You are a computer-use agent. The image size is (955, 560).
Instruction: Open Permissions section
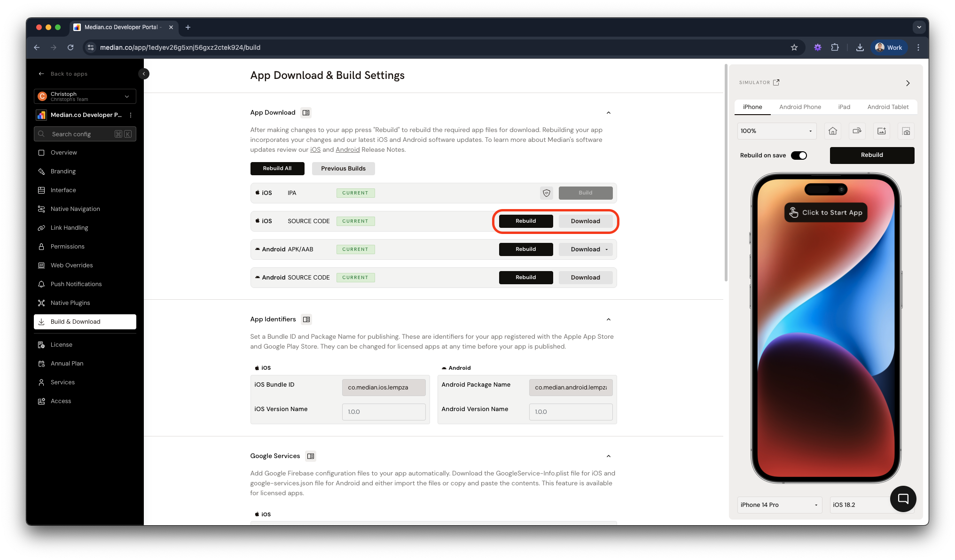(x=85, y=247)
